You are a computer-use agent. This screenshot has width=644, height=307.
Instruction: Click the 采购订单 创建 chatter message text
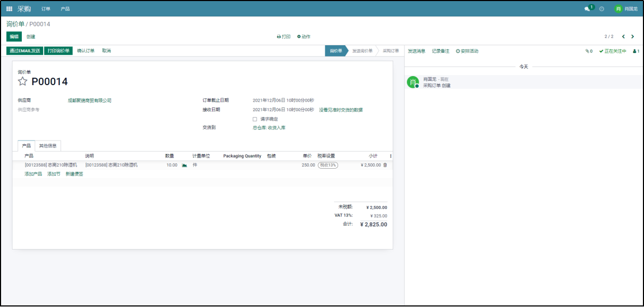(x=437, y=85)
